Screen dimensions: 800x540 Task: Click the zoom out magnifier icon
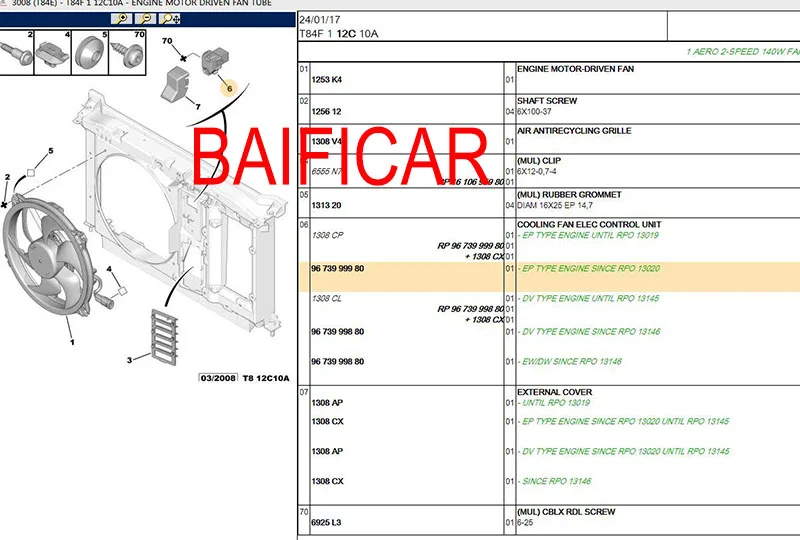coord(145,19)
